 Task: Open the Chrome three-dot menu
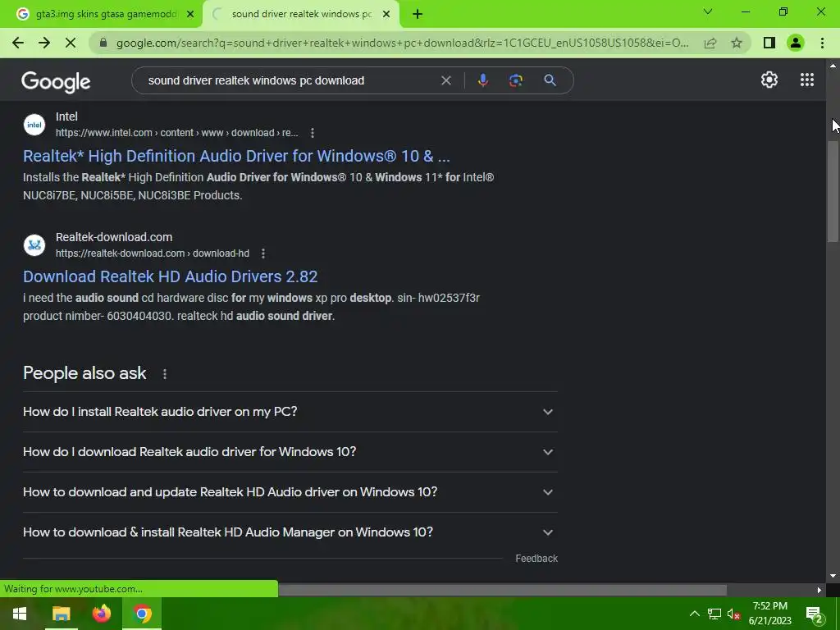point(822,43)
